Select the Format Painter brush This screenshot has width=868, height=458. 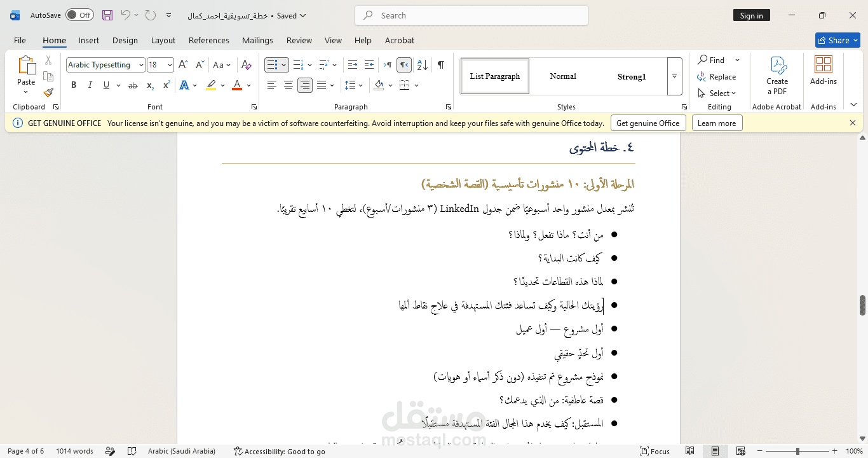48,92
